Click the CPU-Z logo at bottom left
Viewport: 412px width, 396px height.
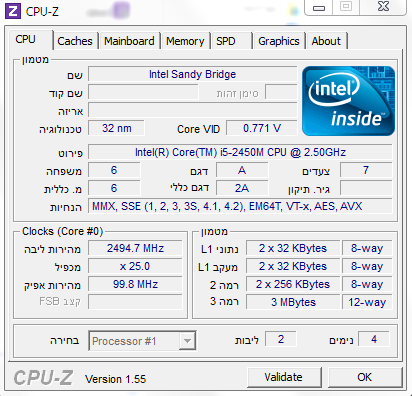pos(43,378)
